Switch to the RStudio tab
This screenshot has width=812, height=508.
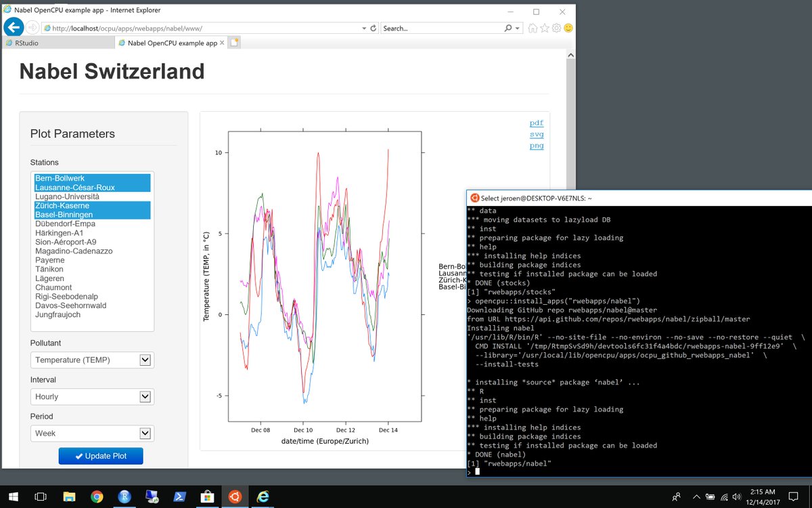coord(58,43)
